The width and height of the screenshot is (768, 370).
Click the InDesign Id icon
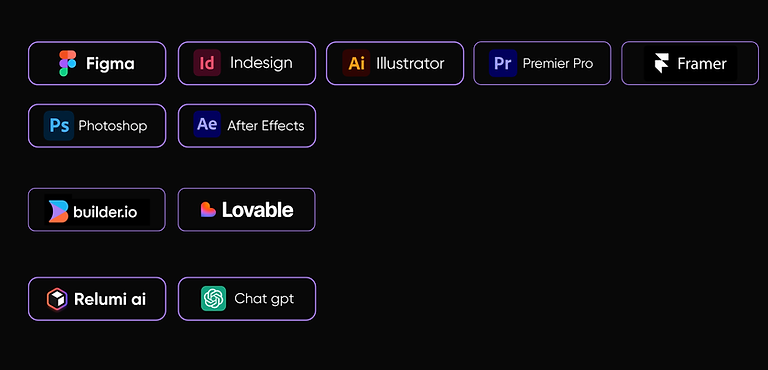(207, 63)
